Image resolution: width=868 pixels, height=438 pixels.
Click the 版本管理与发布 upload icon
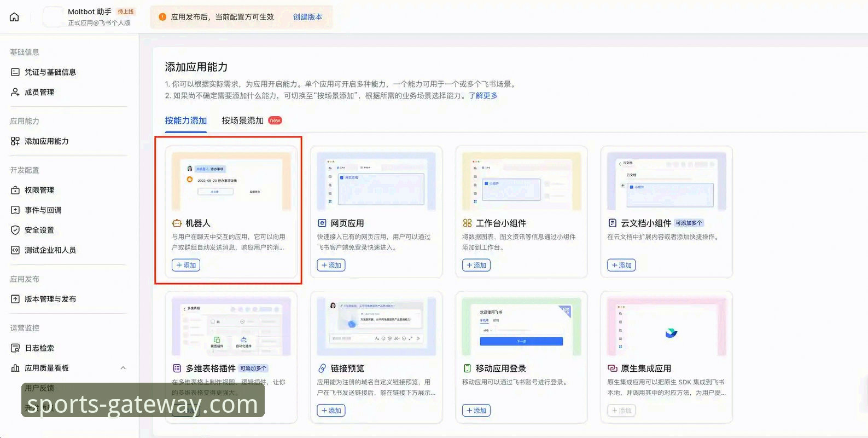[15, 299]
